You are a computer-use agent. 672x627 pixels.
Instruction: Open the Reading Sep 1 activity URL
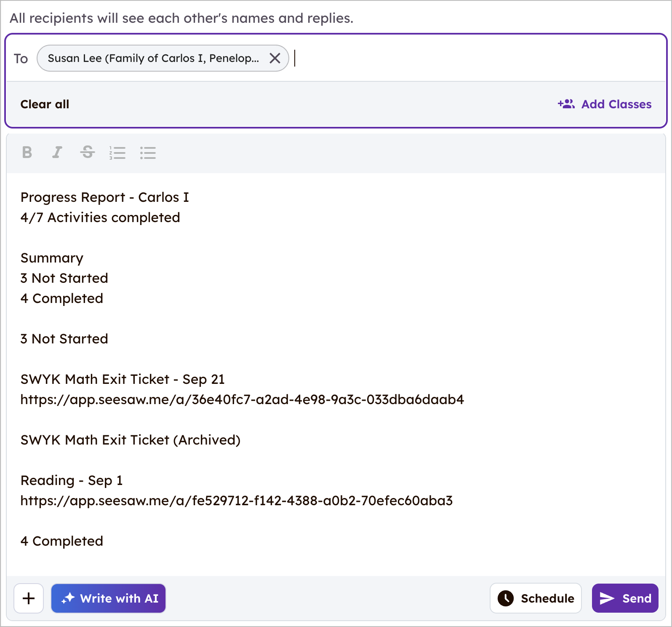pyautogui.click(x=237, y=501)
